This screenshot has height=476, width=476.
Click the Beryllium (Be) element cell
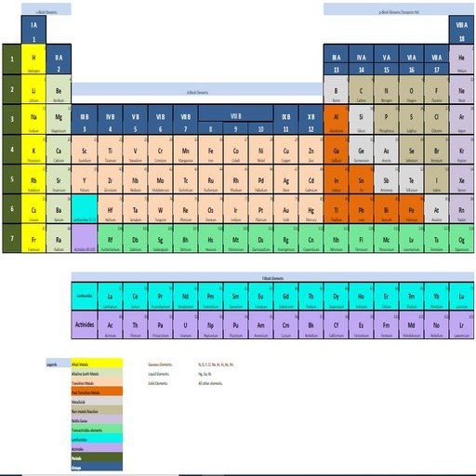(59, 89)
